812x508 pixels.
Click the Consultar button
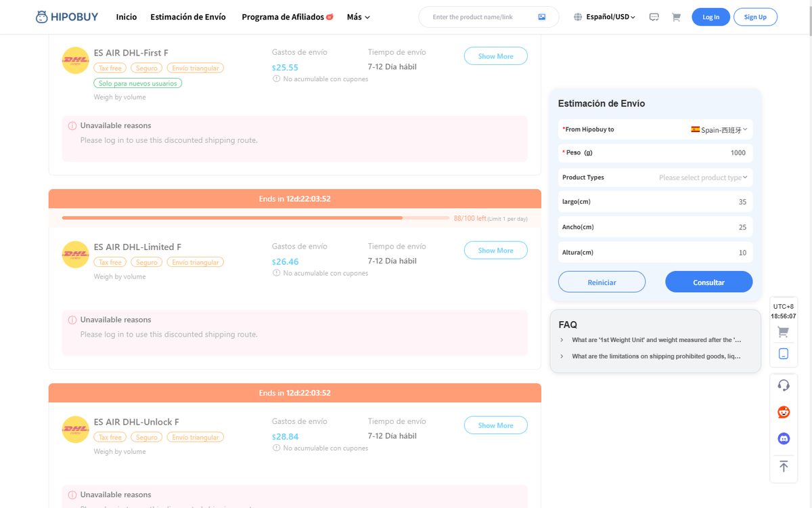pyautogui.click(x=708, y=282)
